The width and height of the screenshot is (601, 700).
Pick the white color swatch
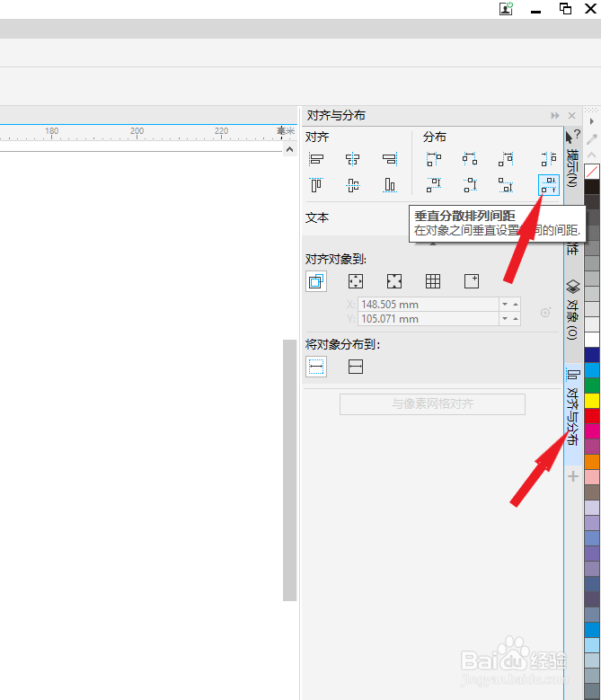(592, 340)
